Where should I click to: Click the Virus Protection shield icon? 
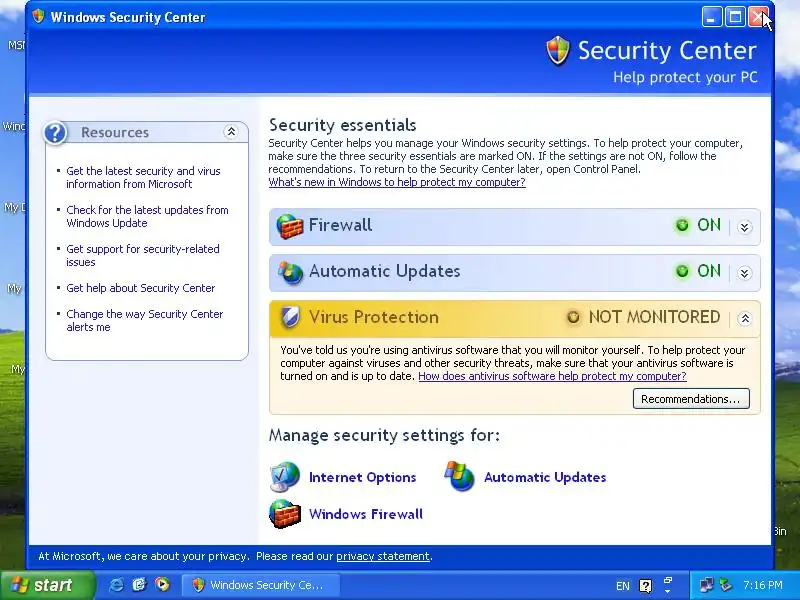[x=290, y=317]
